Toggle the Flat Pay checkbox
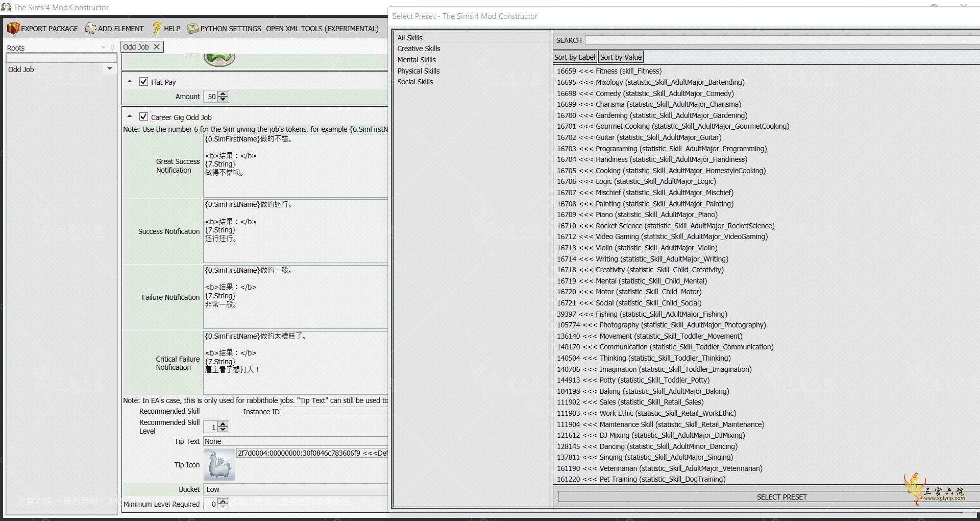 coord(144,82)
